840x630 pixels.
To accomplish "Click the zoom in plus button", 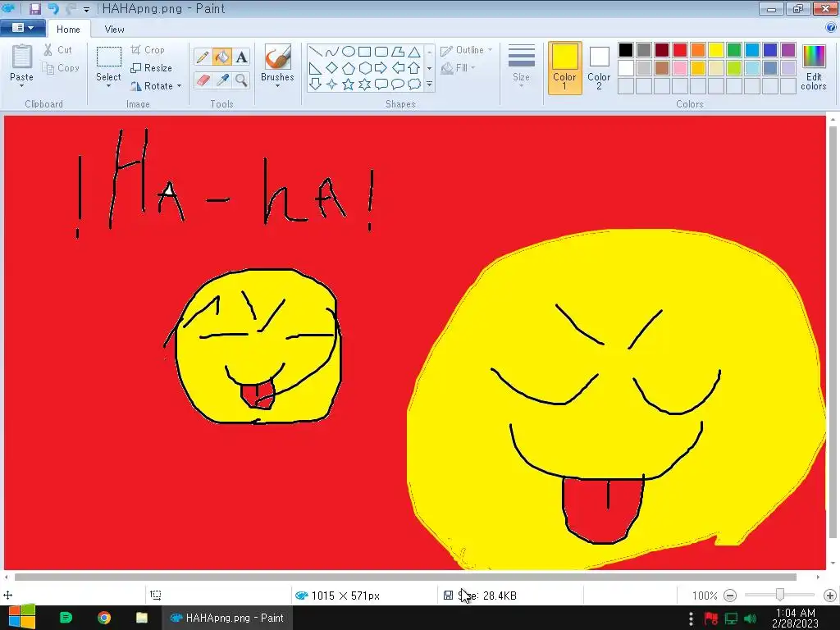I will 829,596.
